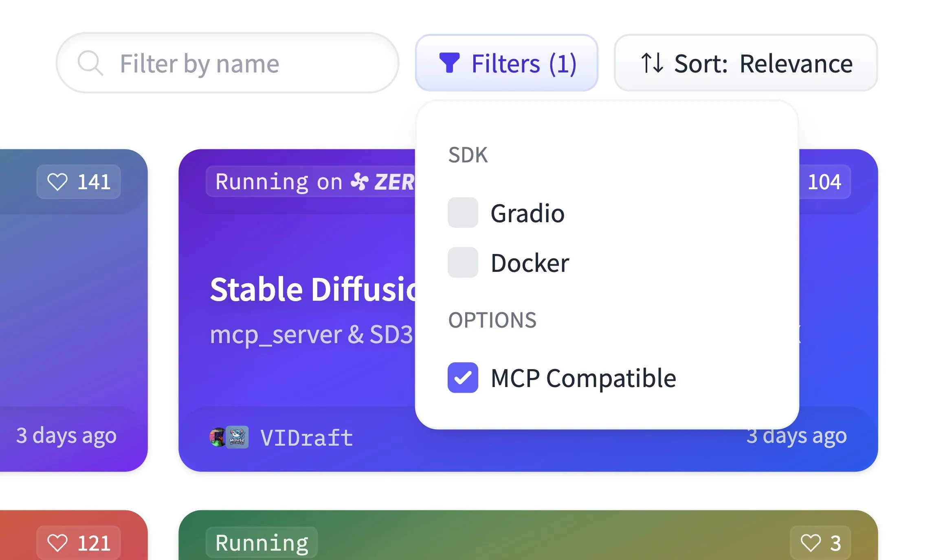The image size is (945, 560).
Task: Click the ZERO fan icon
Action: pyautogui.click(x=360, y=182)
